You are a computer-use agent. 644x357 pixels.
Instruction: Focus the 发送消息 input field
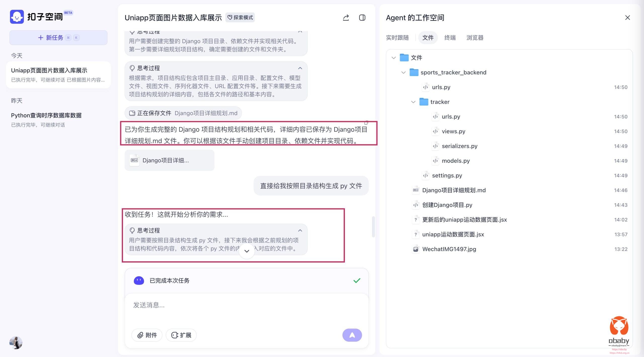(x=247, y=305)
